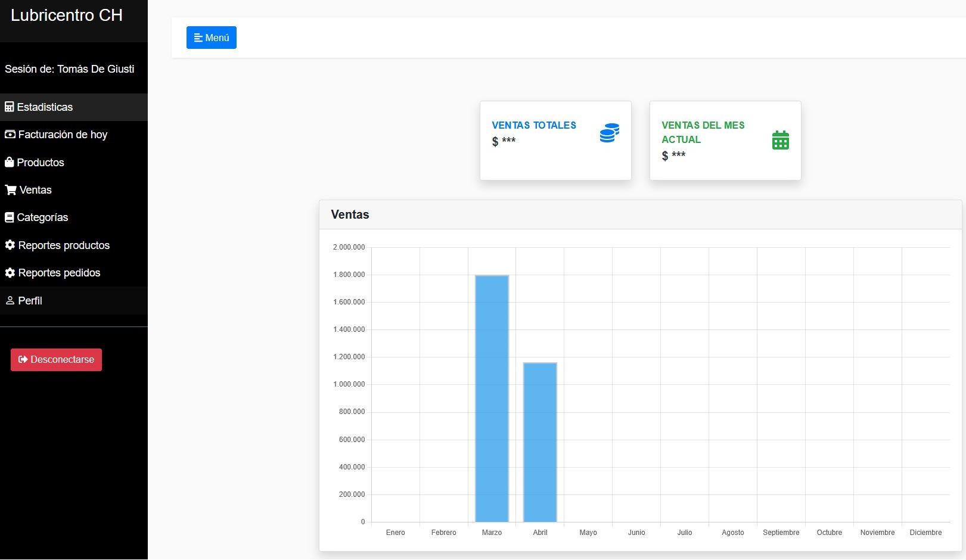Click the VENTAS TOTALES card title
The image size is (966, 560).
click(x=534, y=125)
